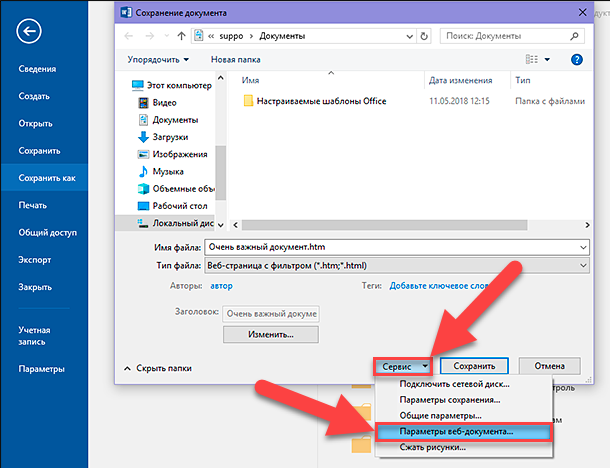The height and width of the screenshot is (468, 610).
Task: Click navigation tree scroll down arrow
Action: pos(221,225)
